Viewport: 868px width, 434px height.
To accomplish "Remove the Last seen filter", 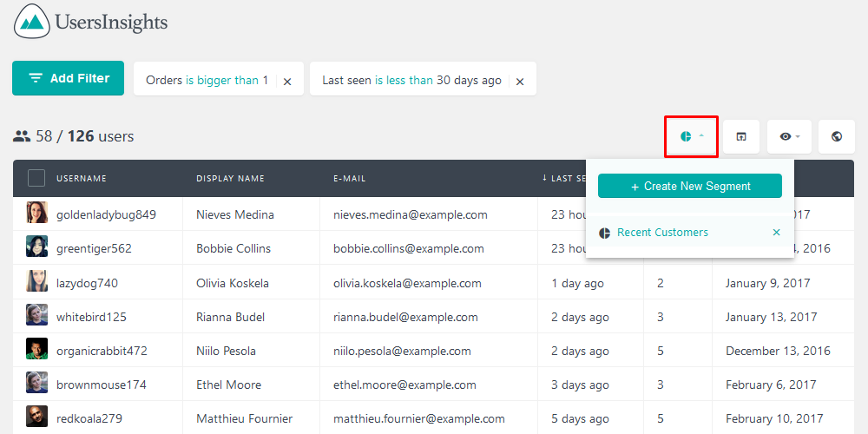I will 520,82.
